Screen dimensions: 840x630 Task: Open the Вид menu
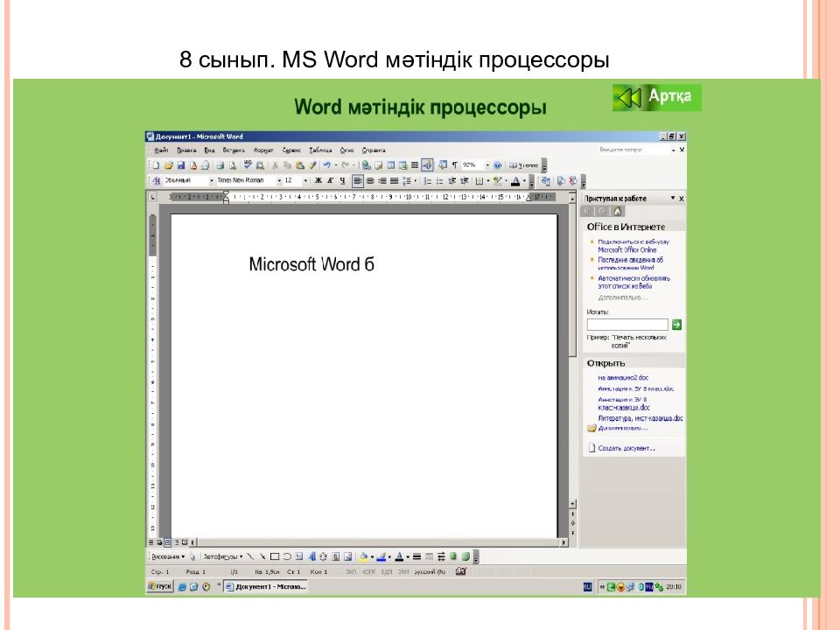click(x=209, y=150)
